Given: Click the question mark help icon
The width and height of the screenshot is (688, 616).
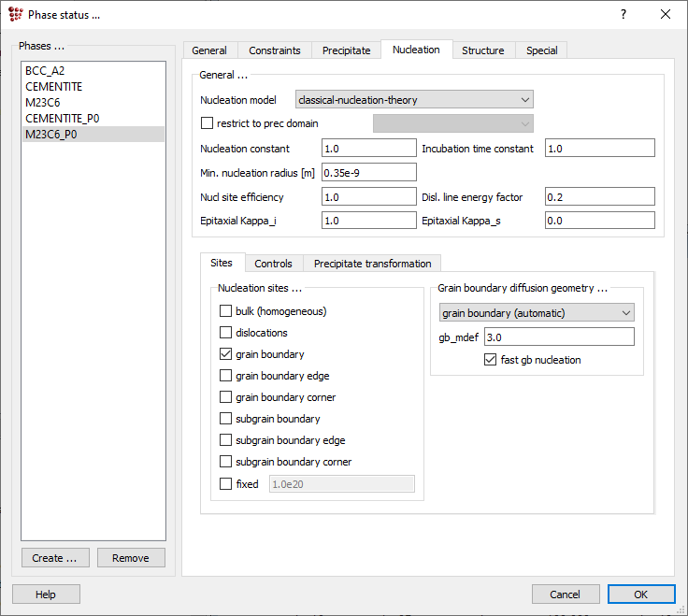Looking at the screenshot, I should tap(623, 15).
